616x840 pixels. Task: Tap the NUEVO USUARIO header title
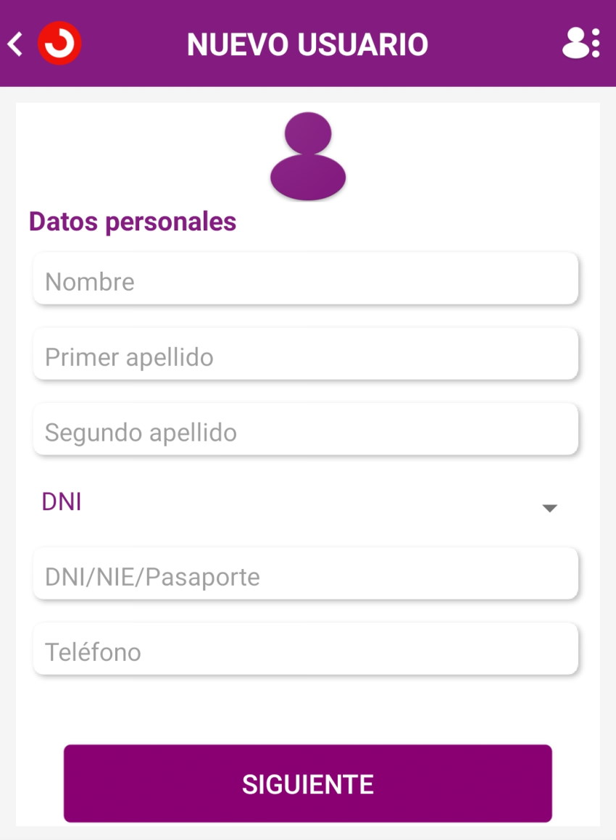coord(308,44)
